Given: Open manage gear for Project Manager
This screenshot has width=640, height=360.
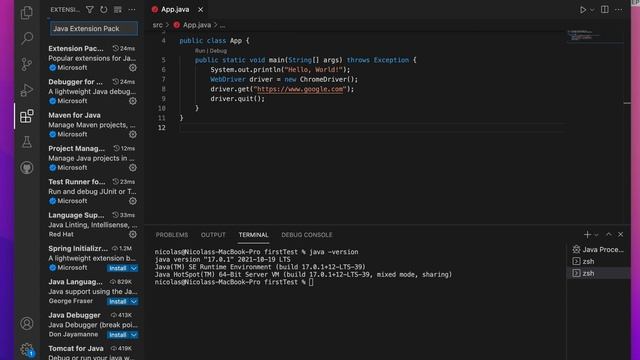Looking at the screenshot, I should 133,168.
